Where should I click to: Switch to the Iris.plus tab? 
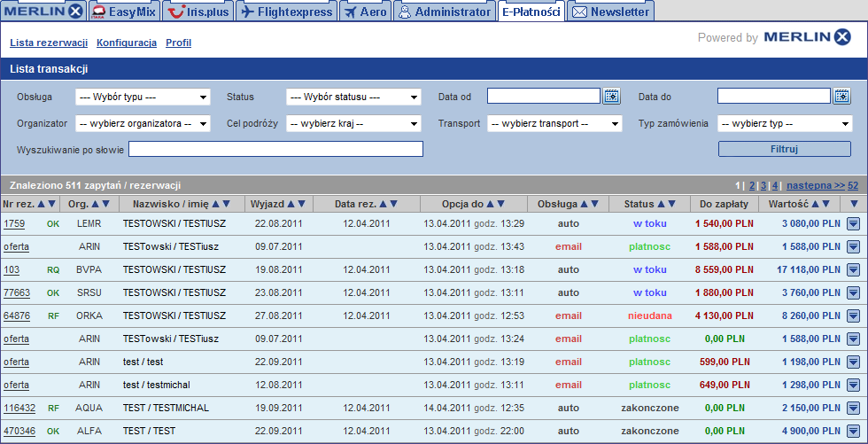[x=198, y=11]
